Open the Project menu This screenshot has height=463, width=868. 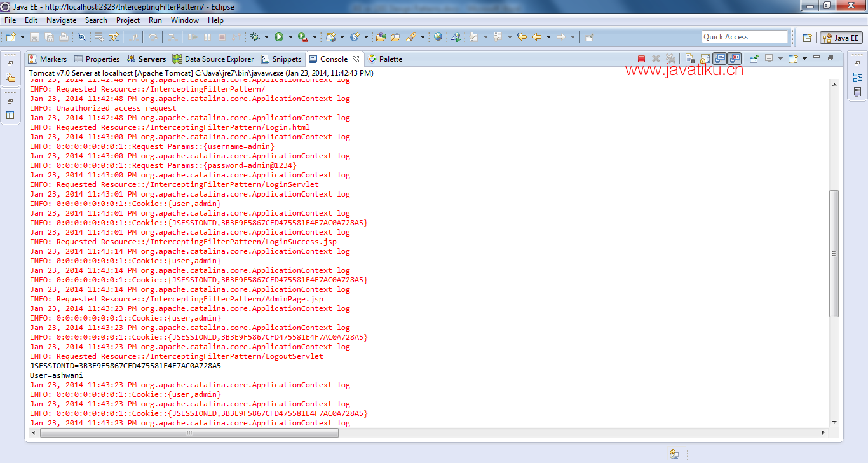[128, 20]
